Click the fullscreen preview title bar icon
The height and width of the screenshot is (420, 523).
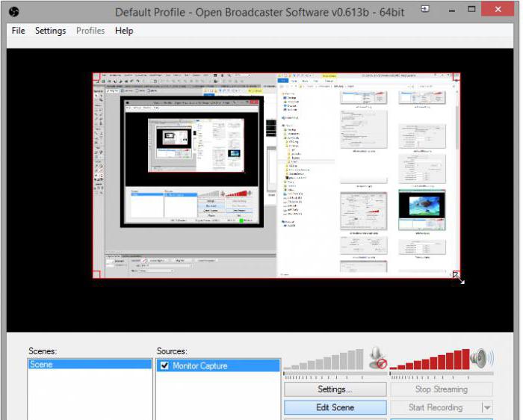(425, 9)
